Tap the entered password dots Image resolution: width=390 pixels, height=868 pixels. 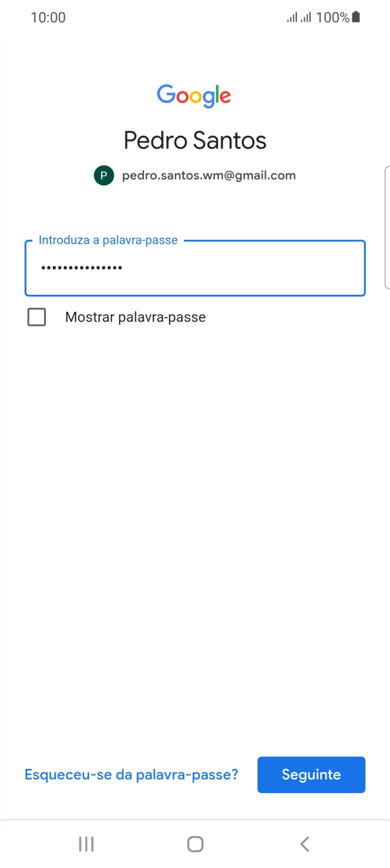[x=81, y=267]
